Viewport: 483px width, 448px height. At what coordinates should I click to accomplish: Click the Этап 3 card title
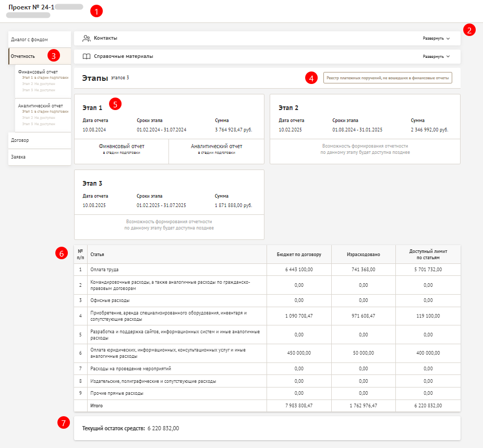[92, 184]
